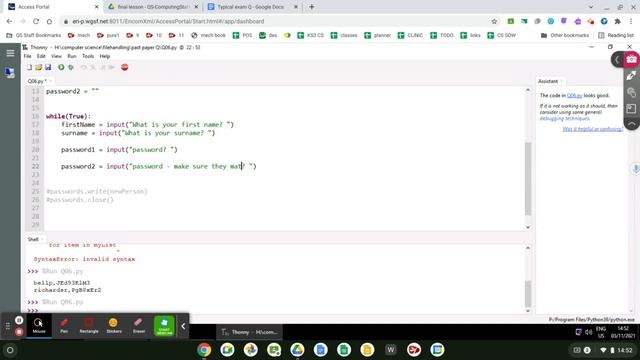
Task: Open Google Sheets from the shelf
Action: click(344, 350)
